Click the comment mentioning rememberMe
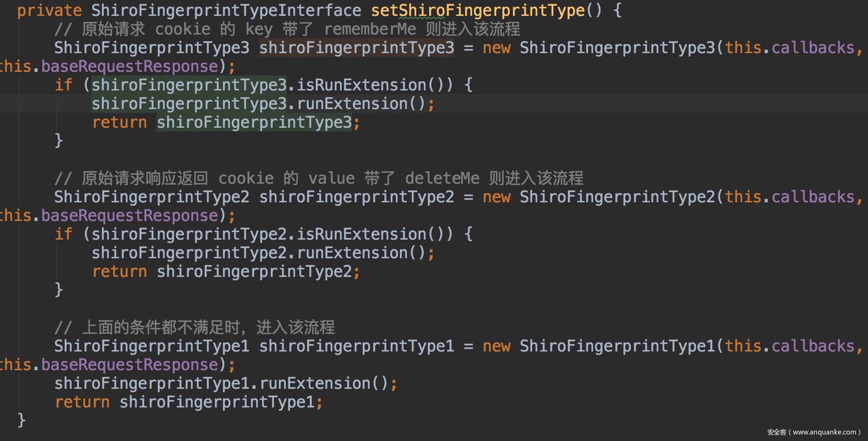Screen dimensions: 868x441 287,29
